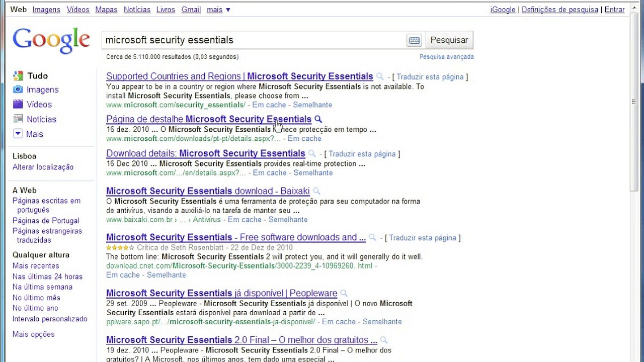The width and height of the screenshot is (644, 362).
Task: Open the on-screen keyboard icon in search box
Action: (414, 40)
